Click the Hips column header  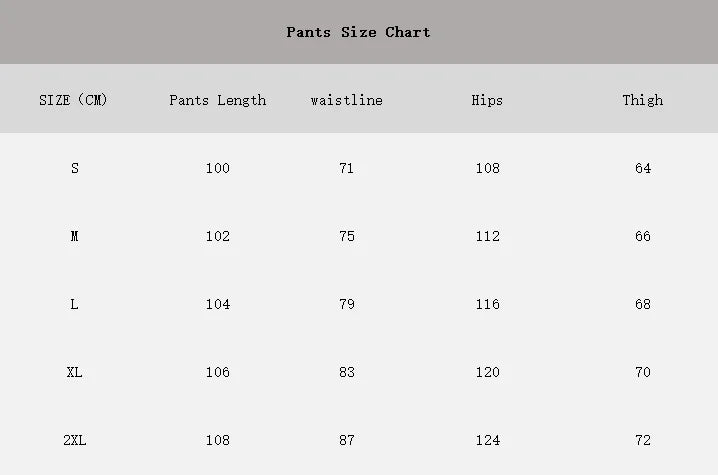point(487,100)
